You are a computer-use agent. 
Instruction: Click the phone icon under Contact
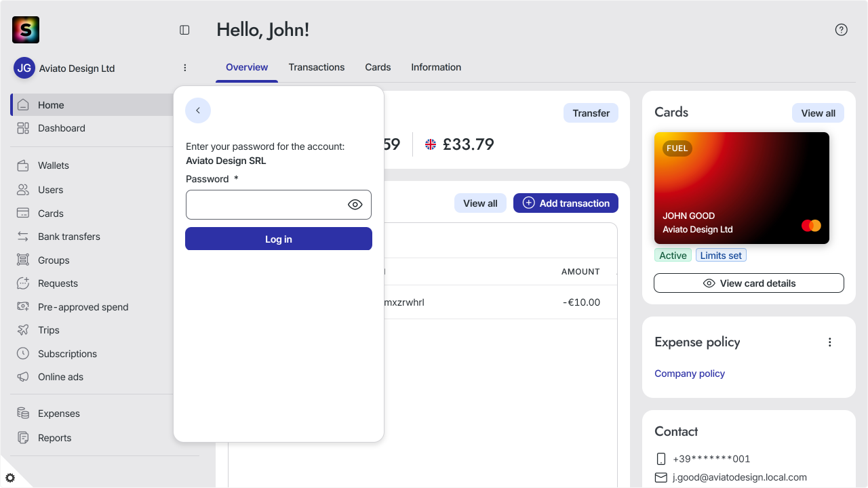661,459
